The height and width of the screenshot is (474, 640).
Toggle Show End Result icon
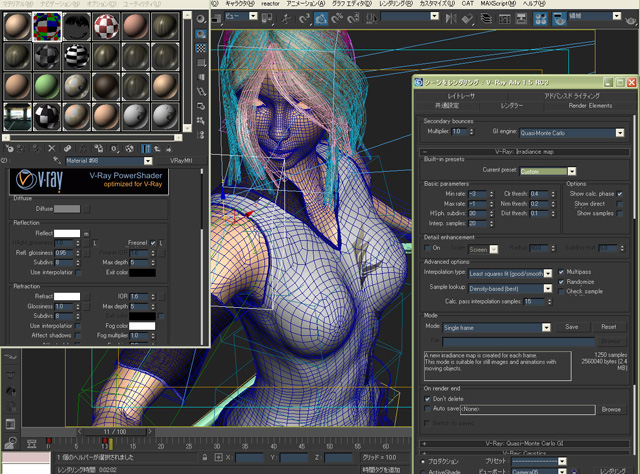coord(145,149)
